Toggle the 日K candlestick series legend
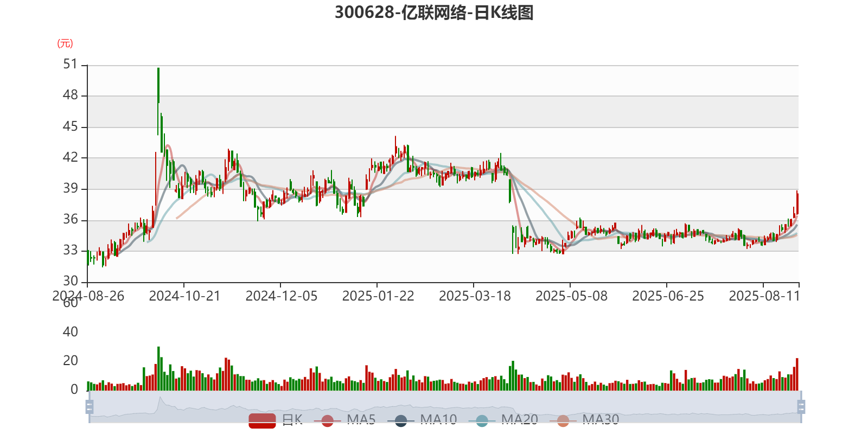 [276, 420]
